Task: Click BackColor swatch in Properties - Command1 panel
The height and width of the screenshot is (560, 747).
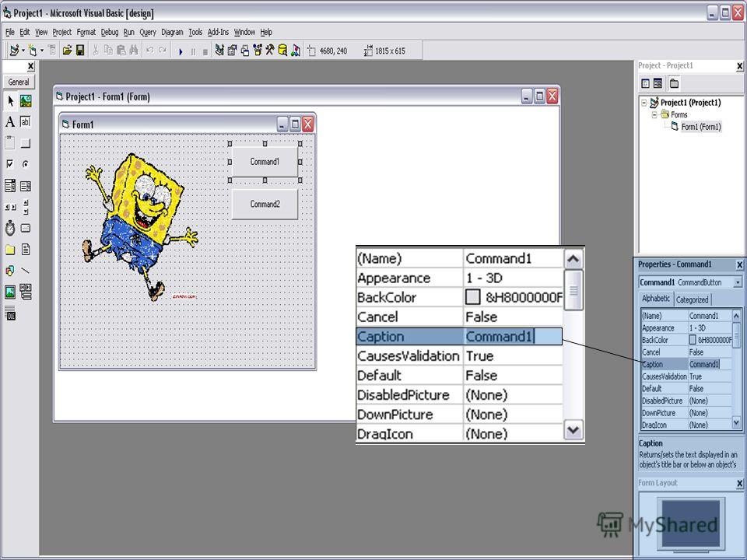Action: 693,340
